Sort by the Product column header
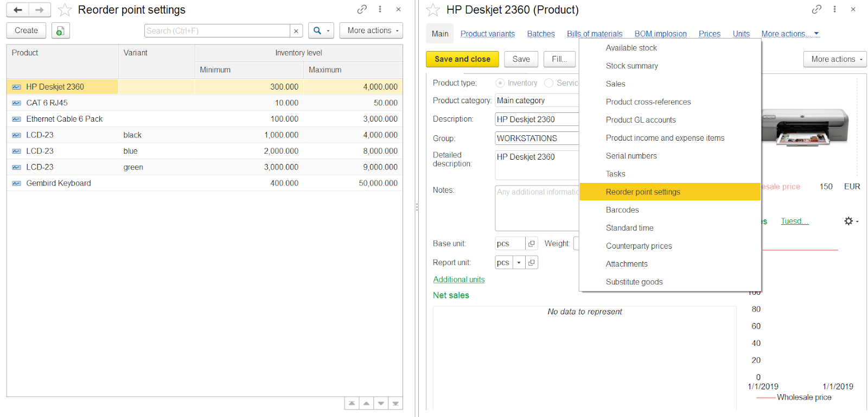Image resolution: width=868 pixels, height=417 pixels. click(63, 61)
